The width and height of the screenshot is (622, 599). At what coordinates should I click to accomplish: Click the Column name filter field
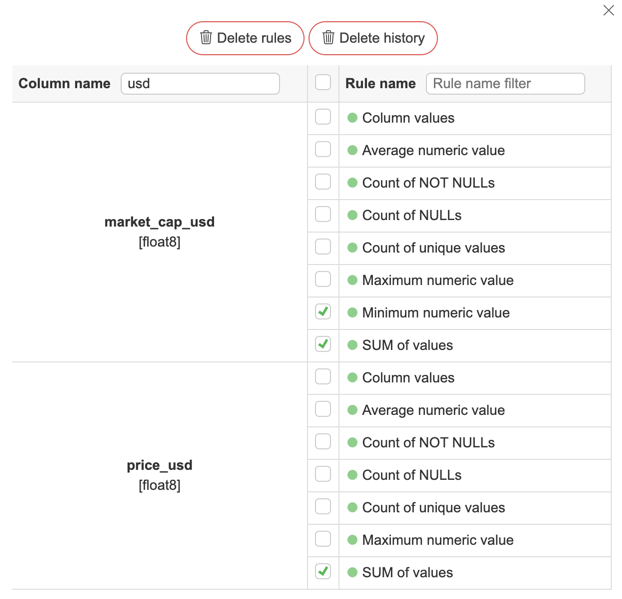coord(200,83)
